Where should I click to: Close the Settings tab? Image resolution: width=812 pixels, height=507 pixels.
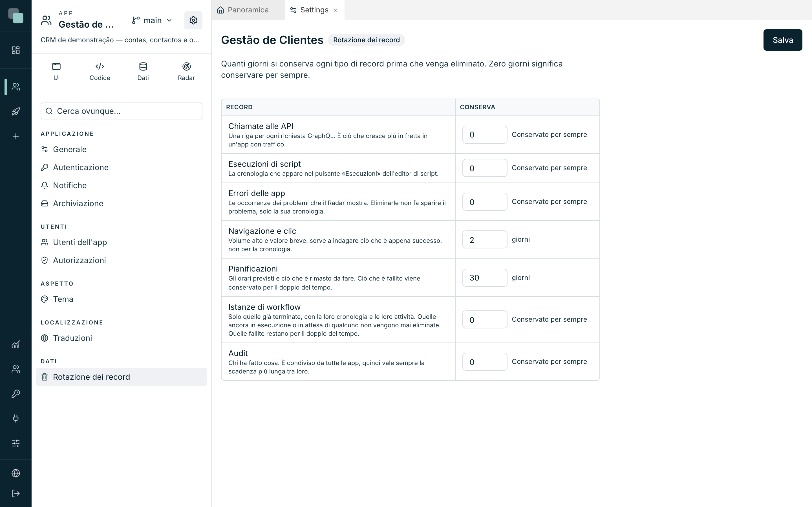click(335, 10)
